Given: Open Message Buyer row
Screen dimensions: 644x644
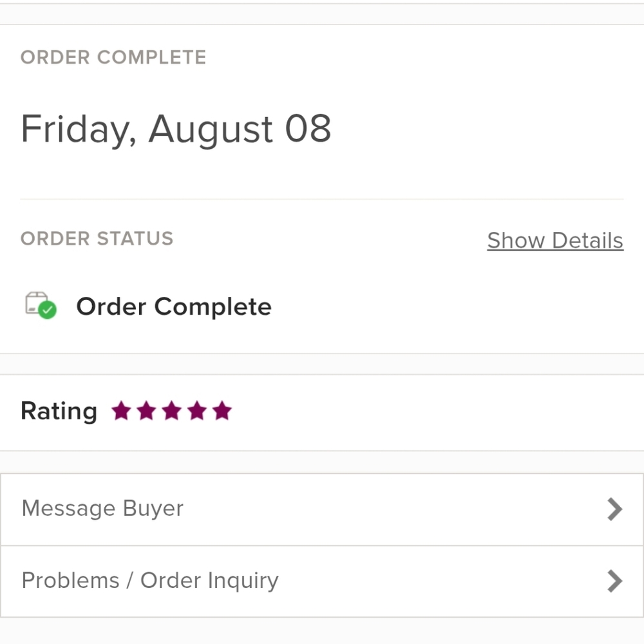Looking at the screenshot, I should (322, 509).
